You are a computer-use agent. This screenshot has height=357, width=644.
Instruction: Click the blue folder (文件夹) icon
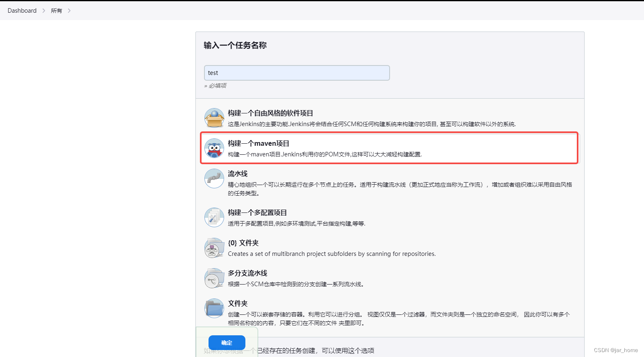[x=214, y=308]
